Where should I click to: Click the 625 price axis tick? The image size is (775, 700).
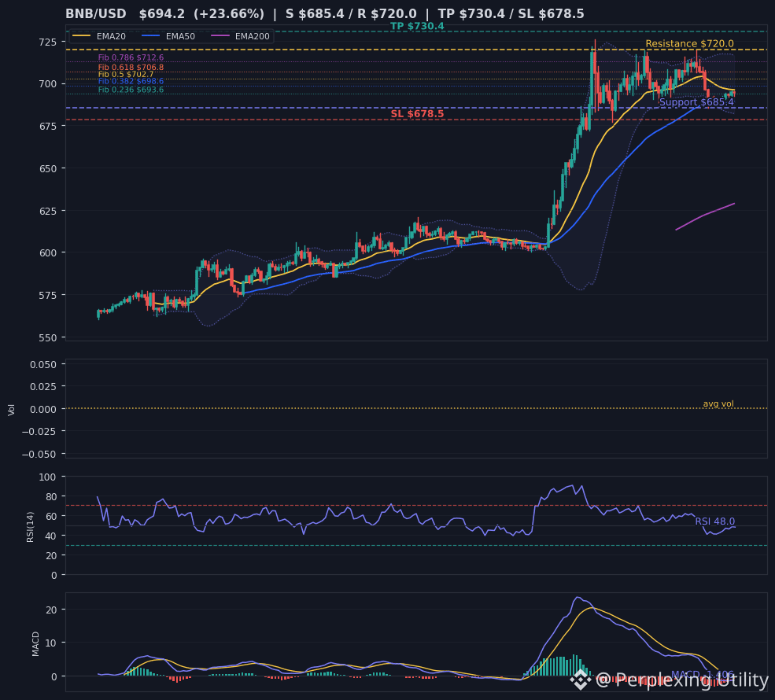point(49,211)
